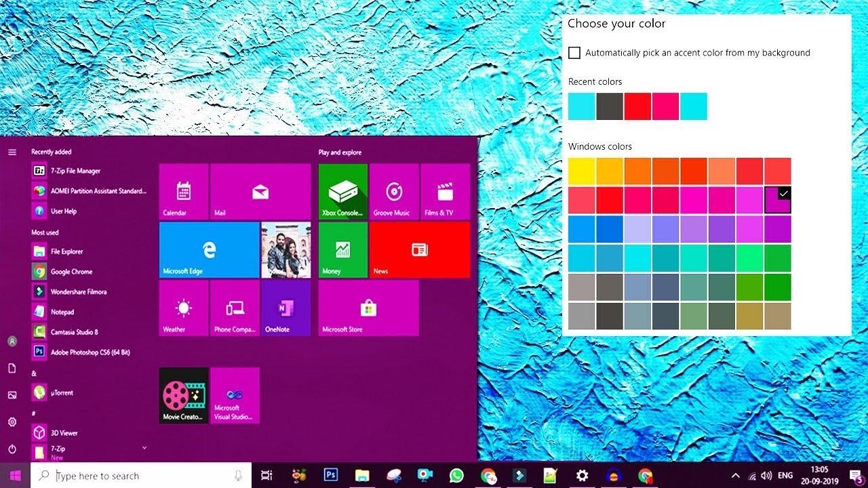The image size is (868, 488).
Task: Open Notepad from Most used list
Action: pos(90,312)
